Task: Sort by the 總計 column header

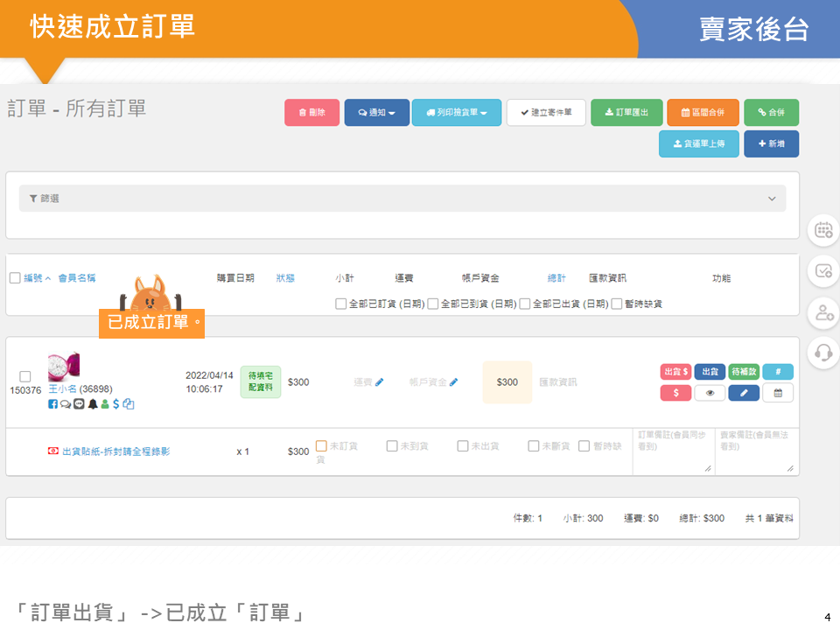Action: 556,278
